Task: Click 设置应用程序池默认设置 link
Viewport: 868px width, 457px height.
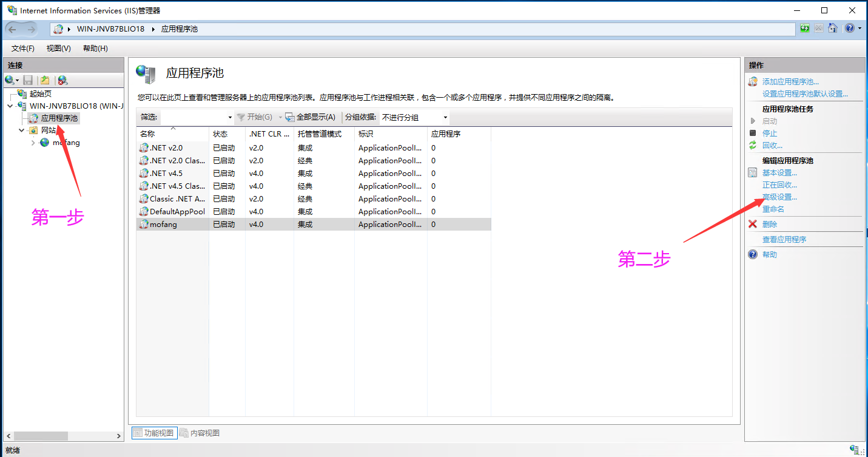Action: [805, 93]
